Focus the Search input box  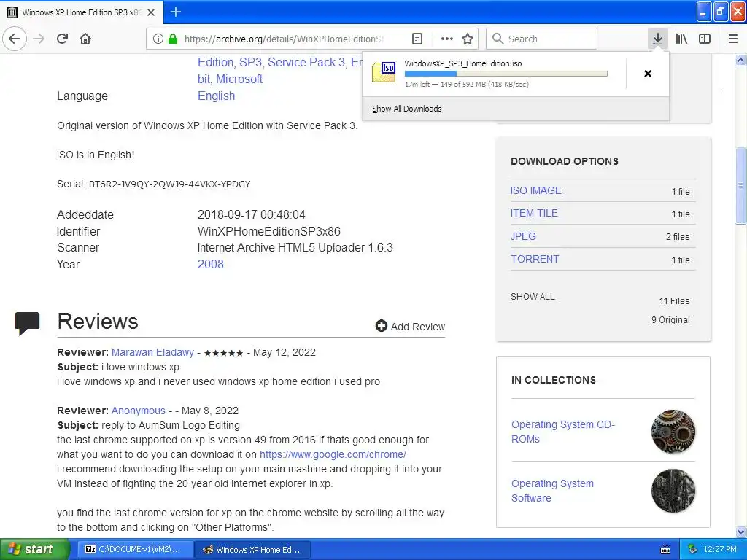[542, 39]
